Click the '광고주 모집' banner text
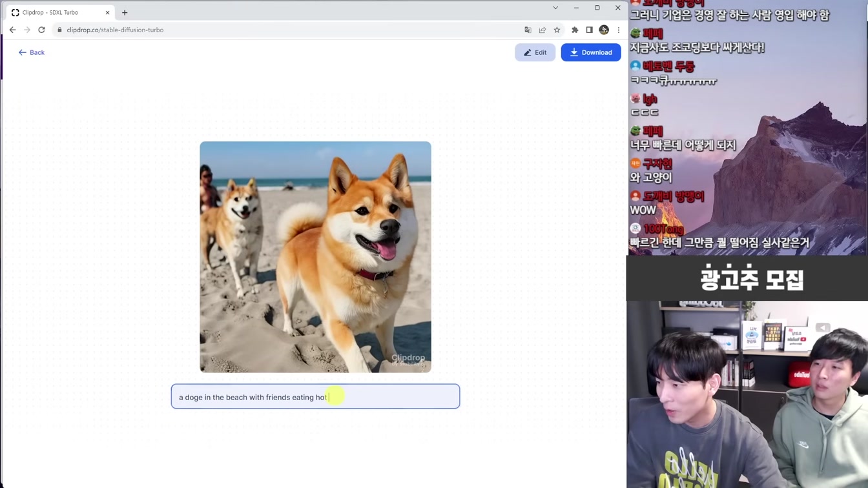The height and width of the screenshot is (488, 868). point(752,279)
